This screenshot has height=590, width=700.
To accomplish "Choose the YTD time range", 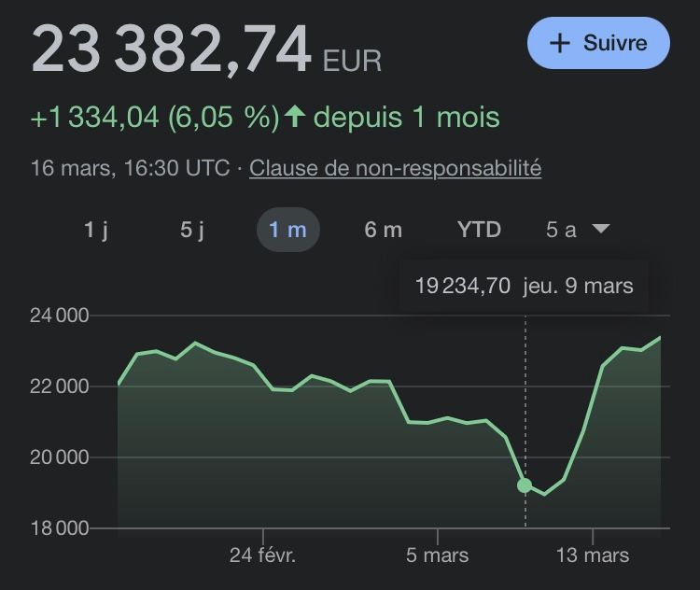I will [479, 230].
